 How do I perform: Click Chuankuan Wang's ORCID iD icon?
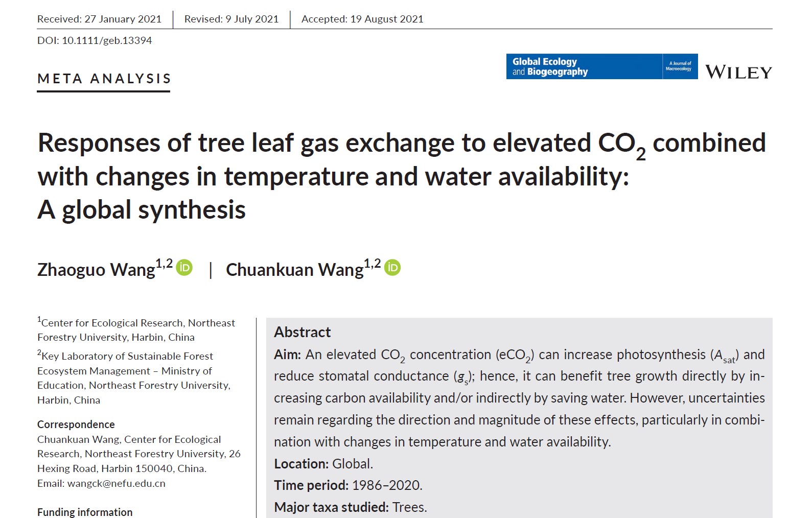[x=392, y=268]
